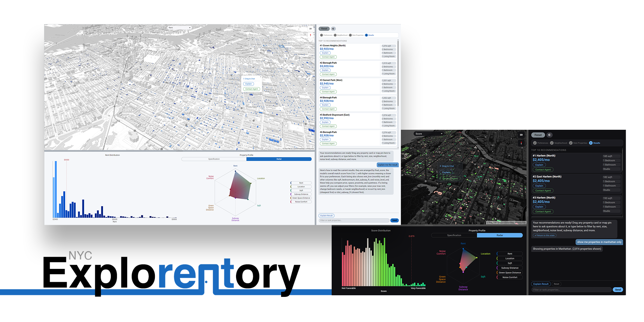Click Drag to Chat handle in dark map popup

tap(447, 166)
